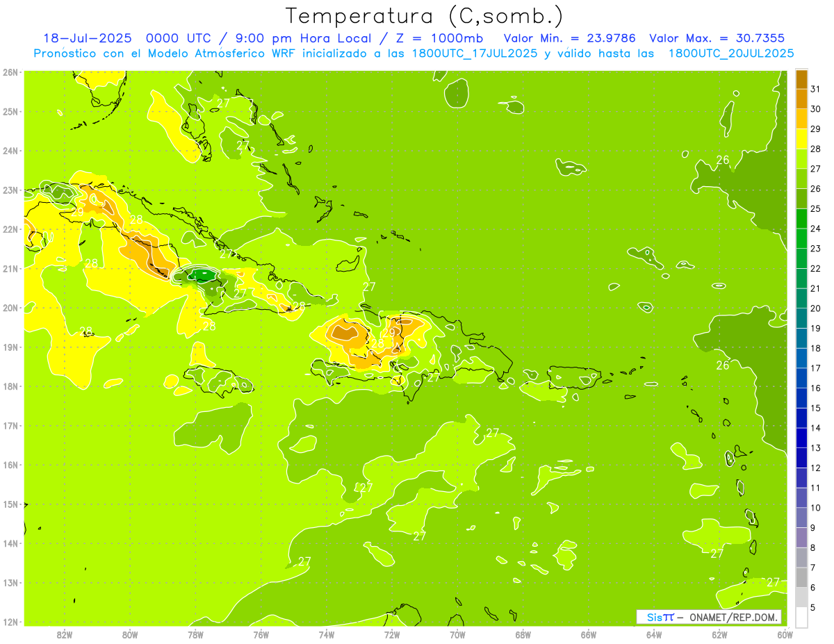Click latitude axis label "12N"
The image size is (834, 644).
point(10,622)
